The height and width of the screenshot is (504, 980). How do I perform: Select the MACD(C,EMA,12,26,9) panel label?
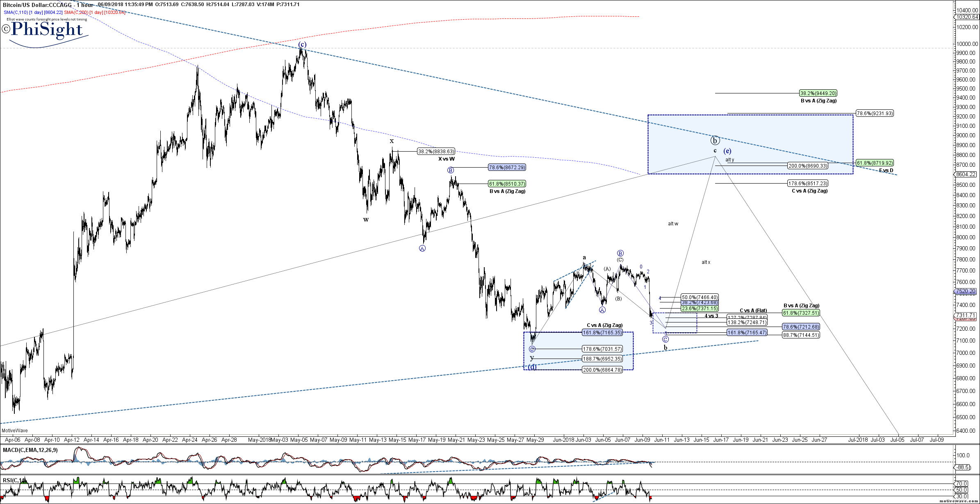[30, 450]
